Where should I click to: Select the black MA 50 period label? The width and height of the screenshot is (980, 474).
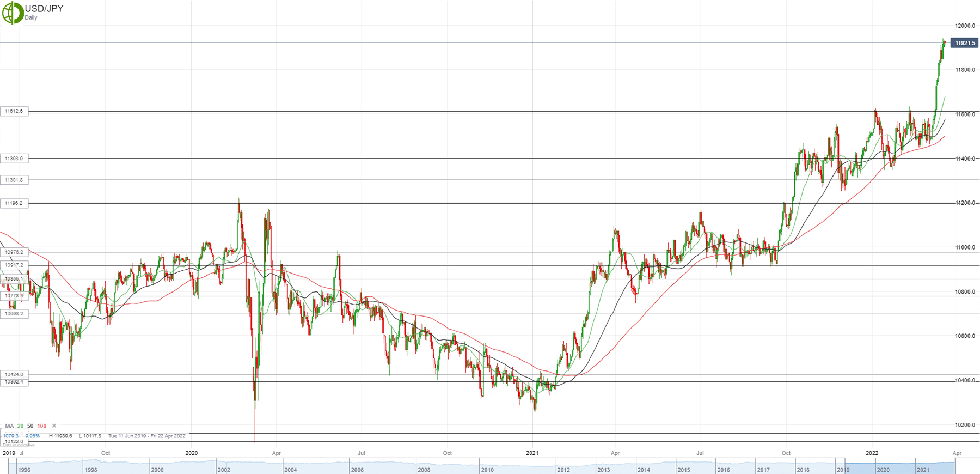(30, 426)
